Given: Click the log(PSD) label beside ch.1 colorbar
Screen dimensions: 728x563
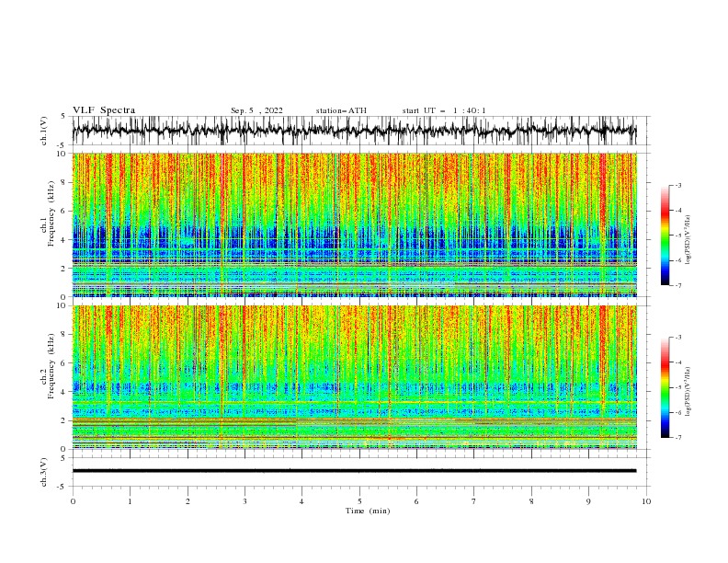Looking at the screenshot, I should click(688, 240).
